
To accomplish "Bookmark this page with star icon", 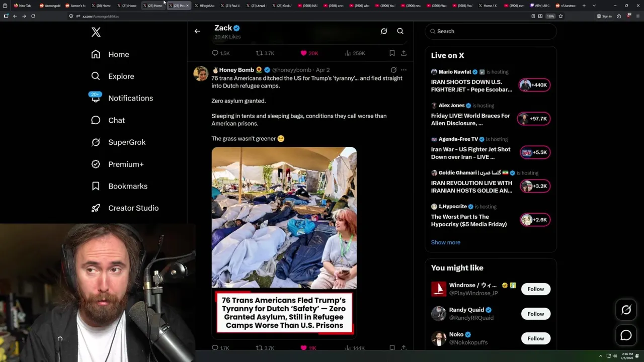I will (560, 16).
